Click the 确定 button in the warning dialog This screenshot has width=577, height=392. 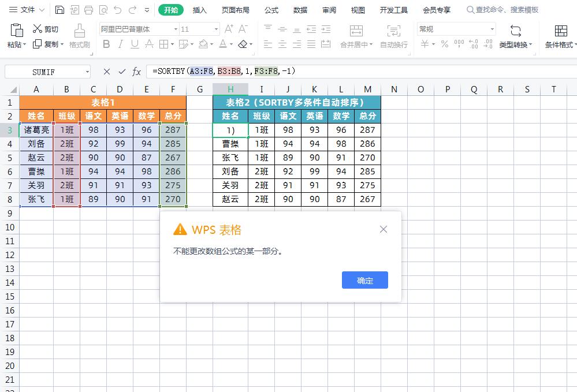(x=364, y=280)
